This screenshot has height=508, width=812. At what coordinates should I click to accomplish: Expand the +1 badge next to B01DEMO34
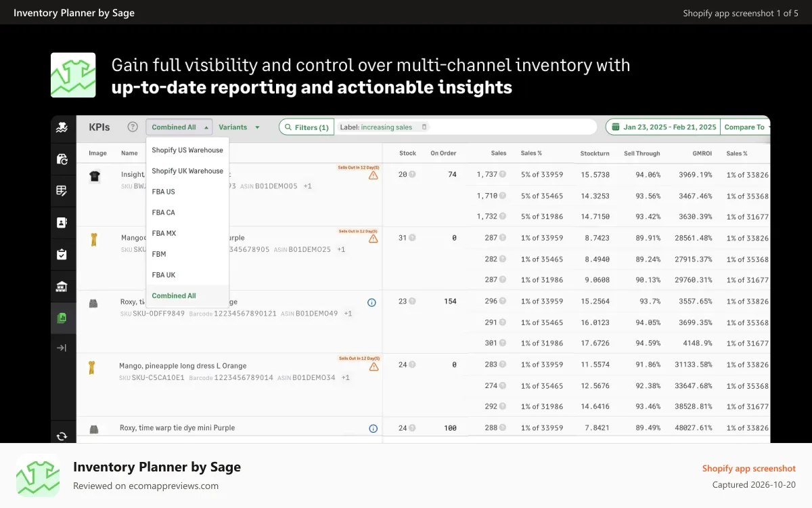coord(346,377)
